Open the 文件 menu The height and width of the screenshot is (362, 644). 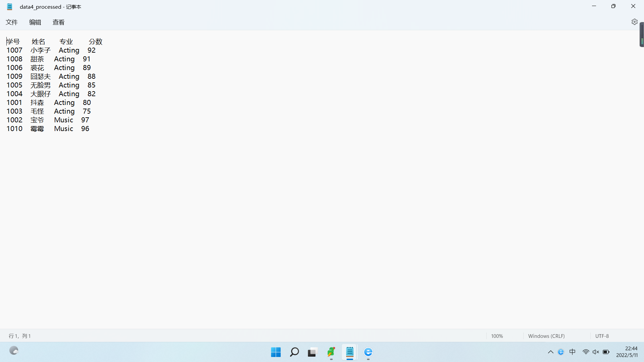tap(12, 22)
